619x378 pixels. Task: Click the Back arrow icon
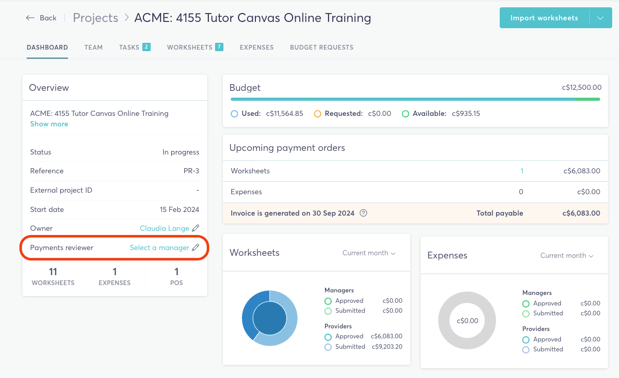[30, 18]
